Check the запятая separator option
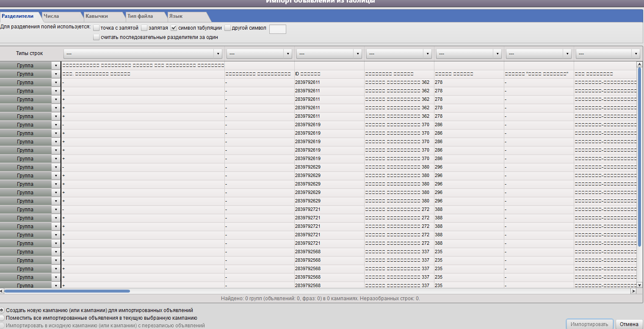The width and height of the screenshot is (644, 329). [x=144, y=28]
